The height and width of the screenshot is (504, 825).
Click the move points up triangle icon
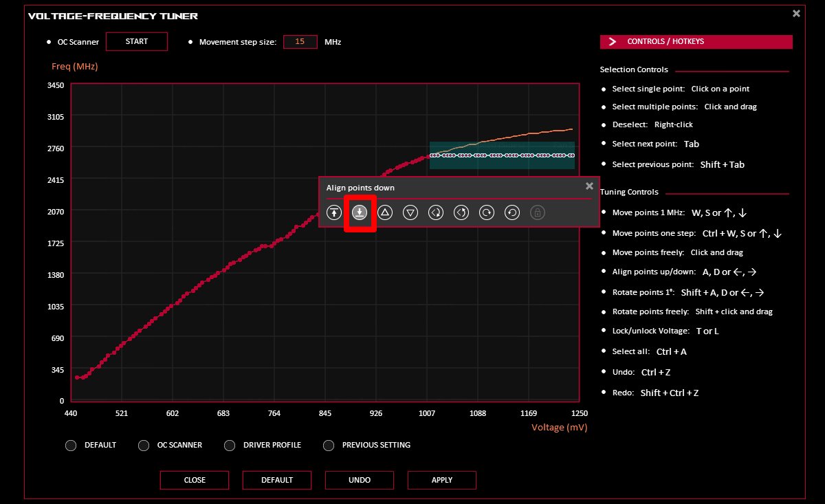coord(384,212)
